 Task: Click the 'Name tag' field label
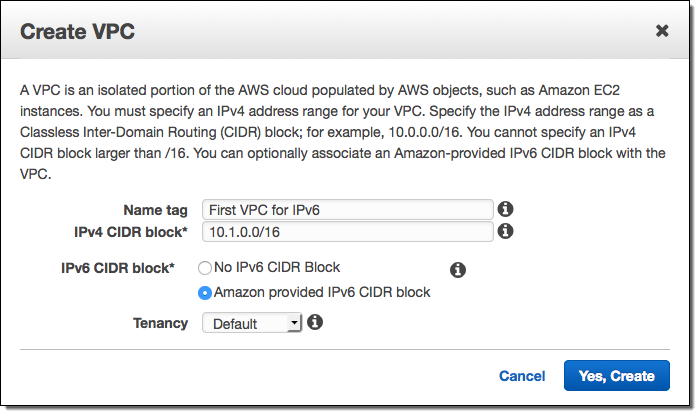155,209
